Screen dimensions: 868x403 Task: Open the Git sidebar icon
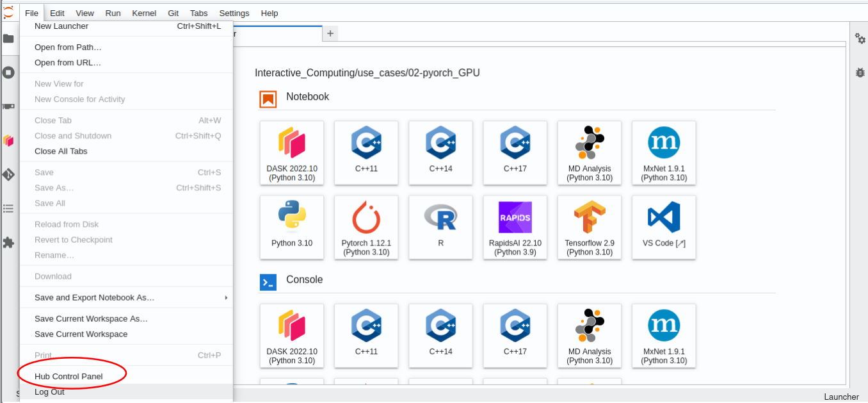pyautogui.click(x=8, y=174)
